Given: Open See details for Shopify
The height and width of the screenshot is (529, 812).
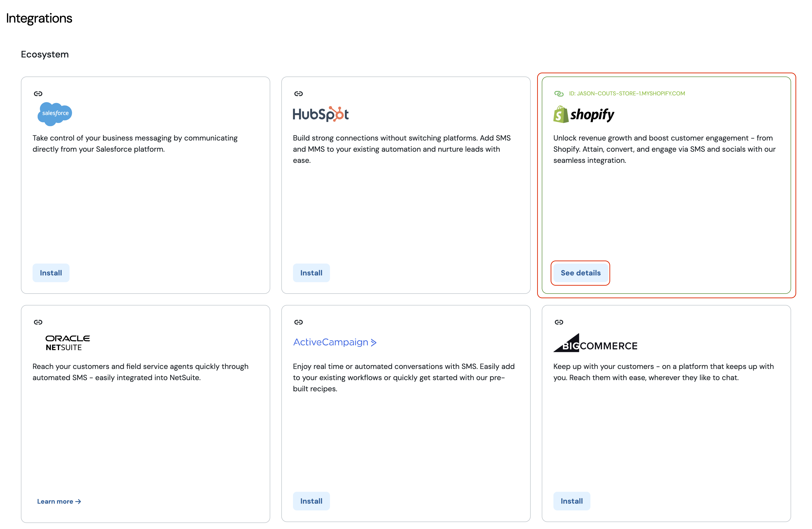Looking at the screenshot, I should (x=580, y=273).
